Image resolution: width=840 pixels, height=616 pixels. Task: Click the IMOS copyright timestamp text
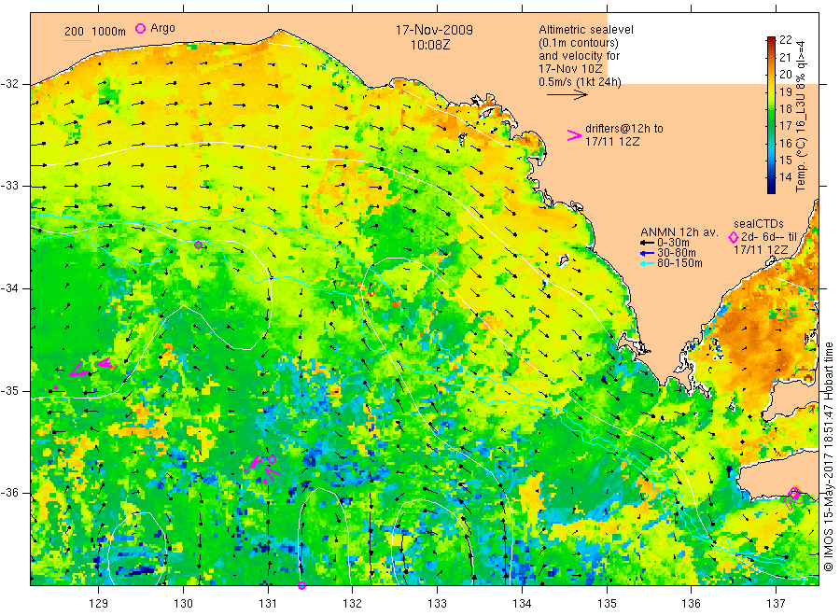pyautogui.click(x=829, y=456)
